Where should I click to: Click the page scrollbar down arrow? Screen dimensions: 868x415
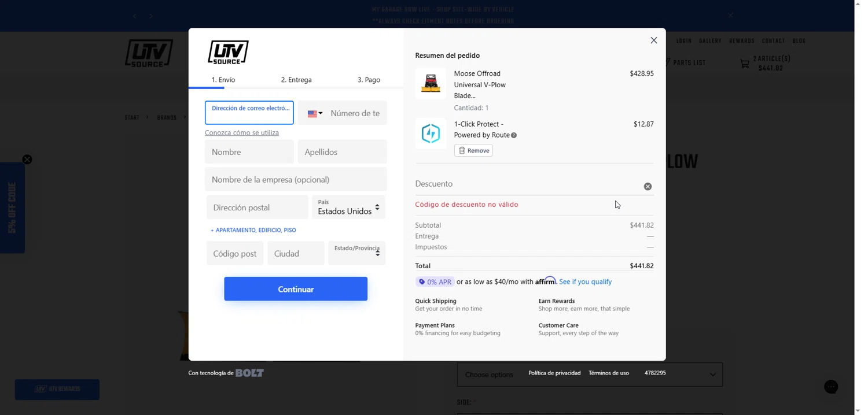[x=859, y=410]
